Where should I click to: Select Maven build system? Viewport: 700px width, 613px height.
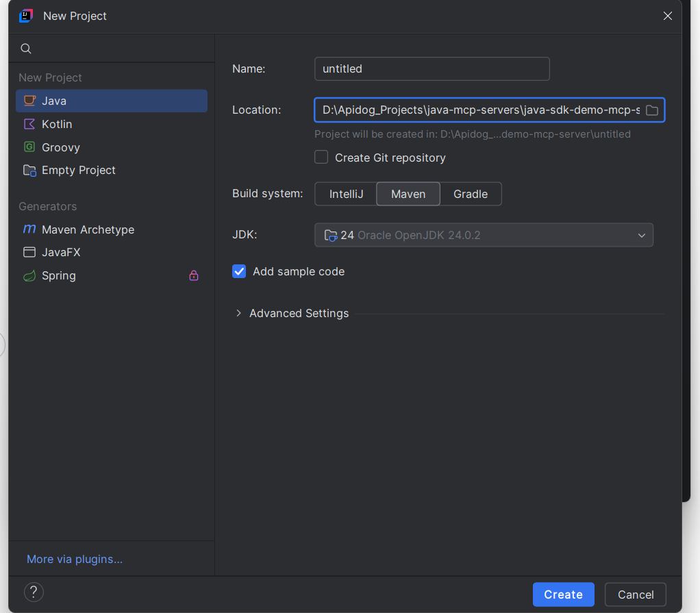(408, 194)
